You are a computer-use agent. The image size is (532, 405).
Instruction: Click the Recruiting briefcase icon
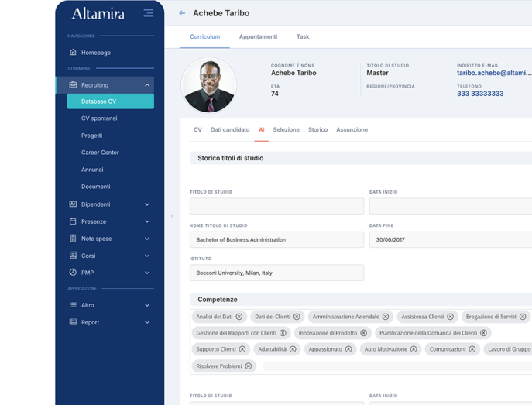(73, 85)
